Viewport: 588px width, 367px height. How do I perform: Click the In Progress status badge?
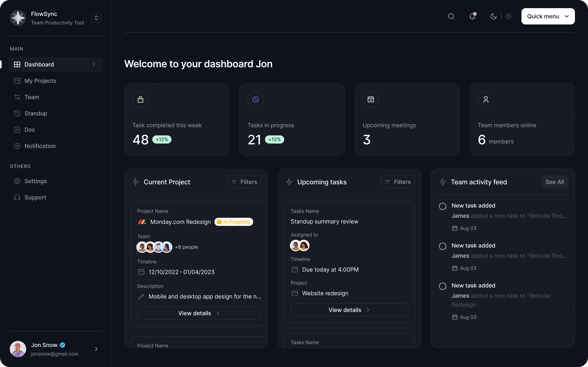click(x=234, y=222)
